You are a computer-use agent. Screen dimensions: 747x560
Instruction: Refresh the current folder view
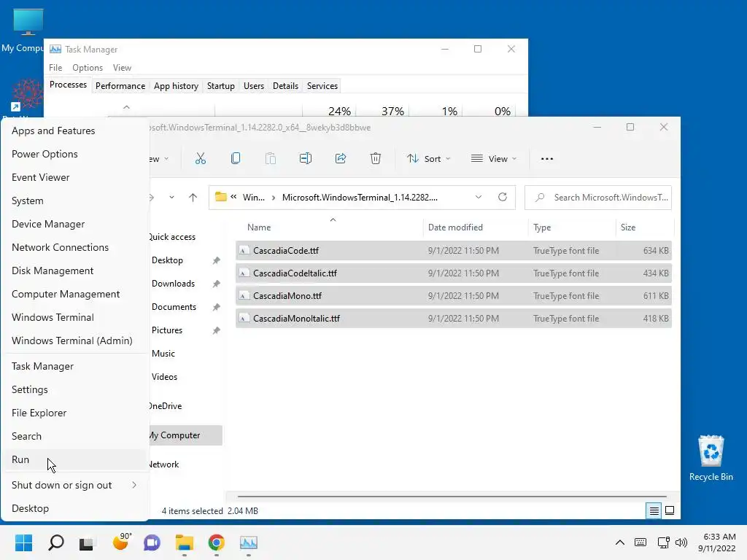502,197
